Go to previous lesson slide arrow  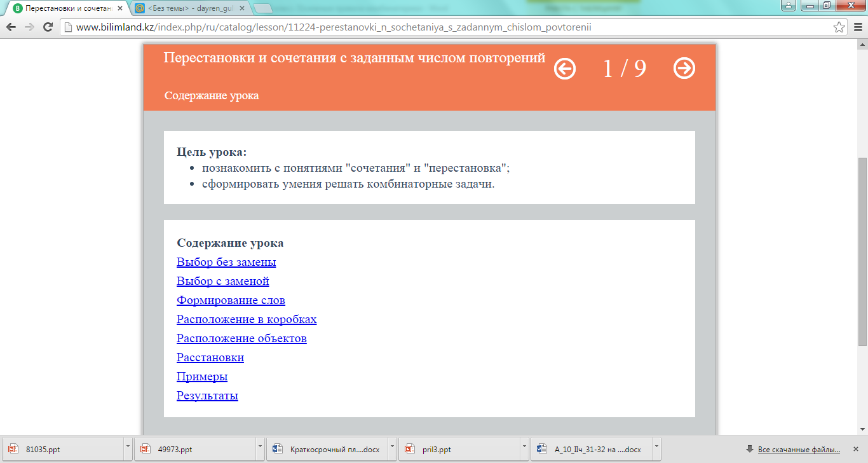[x=565, y=69]
